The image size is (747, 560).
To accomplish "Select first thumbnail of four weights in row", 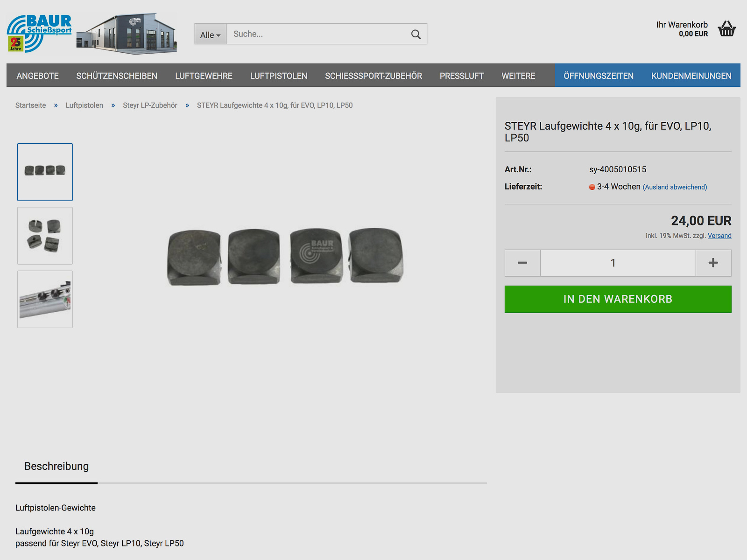I will click(45, 172).
